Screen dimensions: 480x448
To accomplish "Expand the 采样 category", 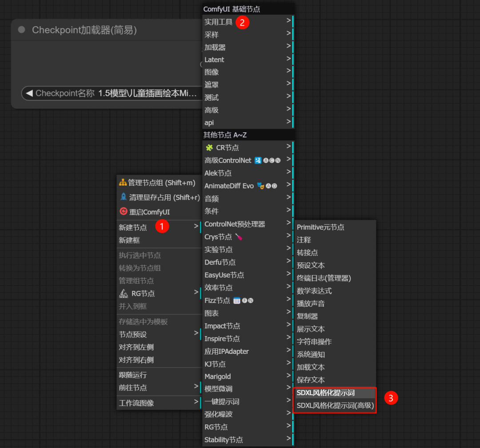I will (x=248, y=35).
